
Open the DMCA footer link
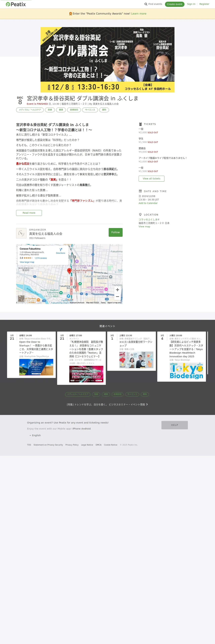[99, 445]
